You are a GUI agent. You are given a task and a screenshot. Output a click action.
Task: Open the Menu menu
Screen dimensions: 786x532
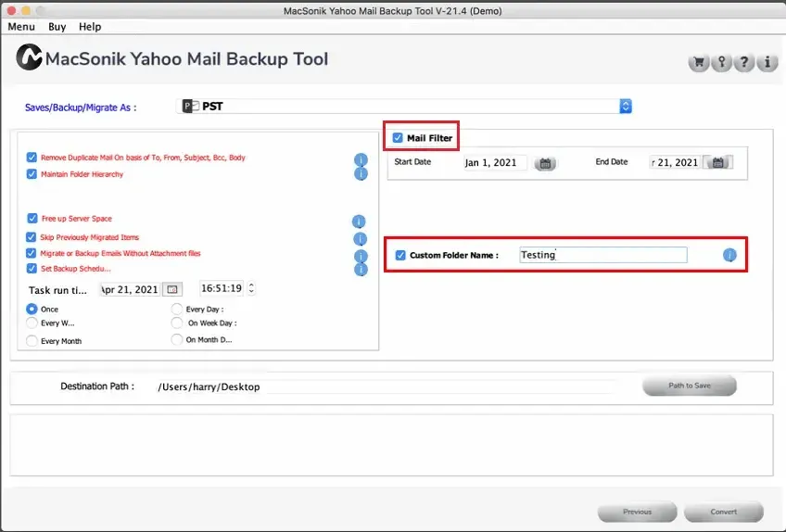[21, 27]
